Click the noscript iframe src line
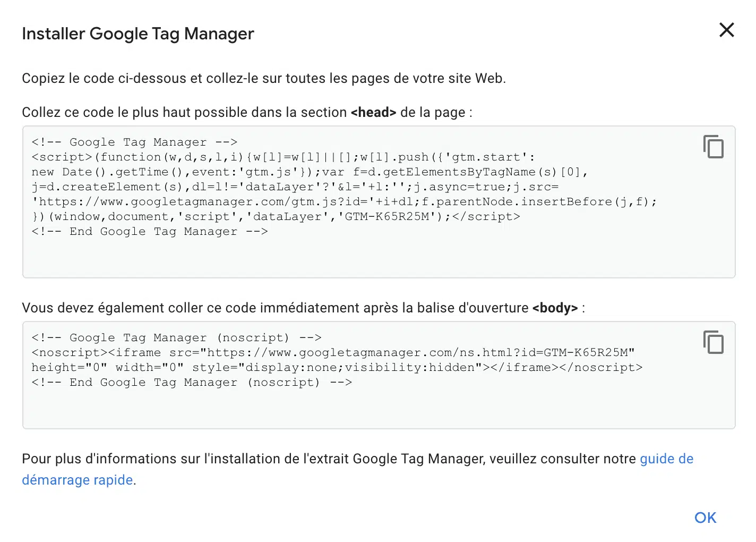The width and height of the screenshot is (756, 542). tap(333, 352)
